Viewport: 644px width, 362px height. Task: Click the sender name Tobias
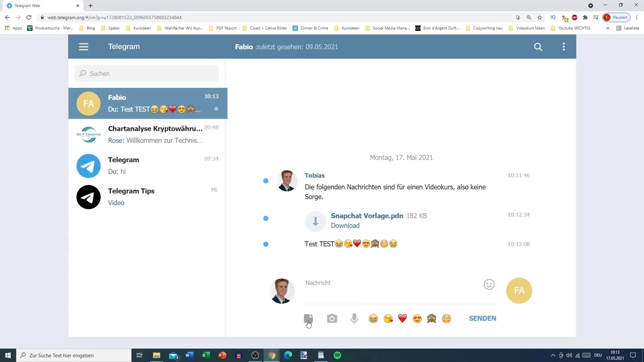click(315, 175)
